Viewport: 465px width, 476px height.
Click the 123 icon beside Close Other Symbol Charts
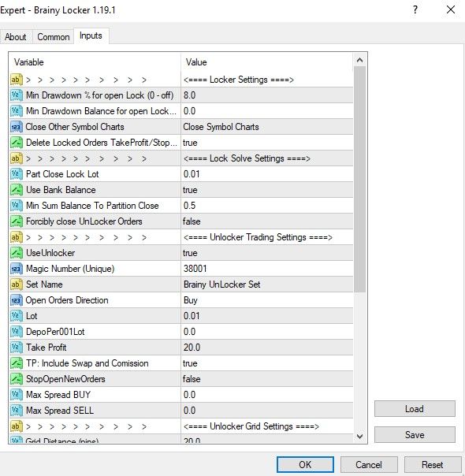[16, 127]
